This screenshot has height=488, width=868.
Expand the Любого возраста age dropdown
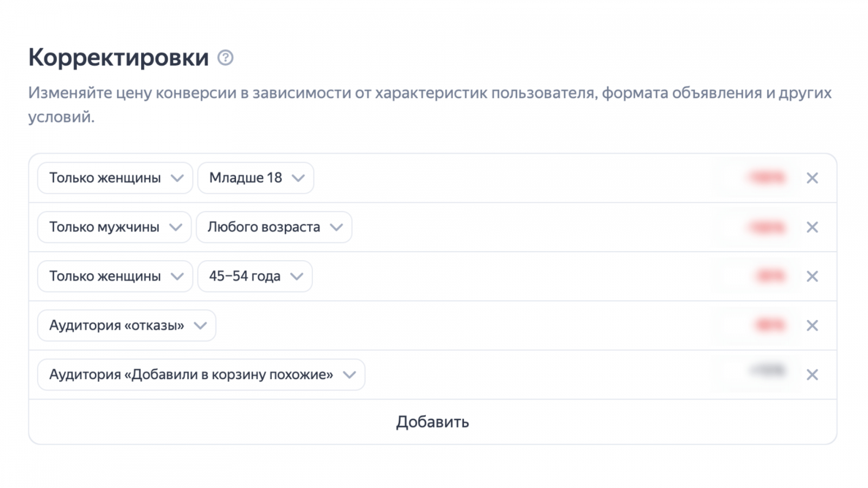pos(274,227)
